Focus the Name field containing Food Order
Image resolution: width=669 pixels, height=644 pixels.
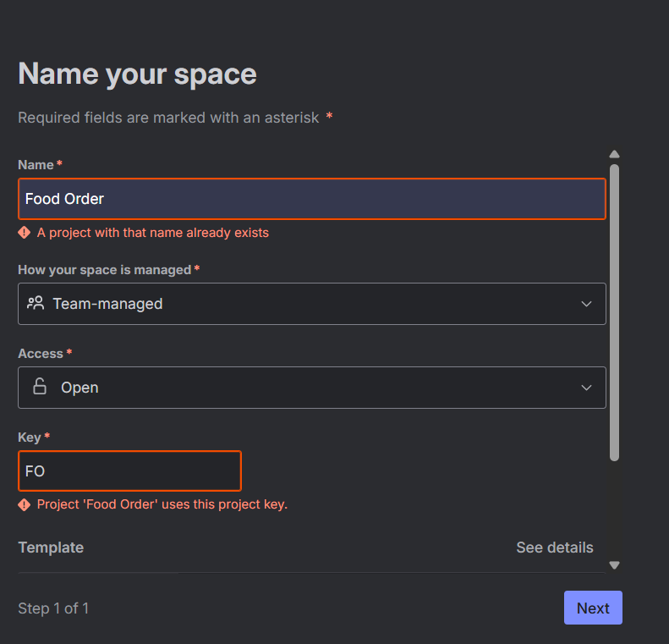coord(311,199)
